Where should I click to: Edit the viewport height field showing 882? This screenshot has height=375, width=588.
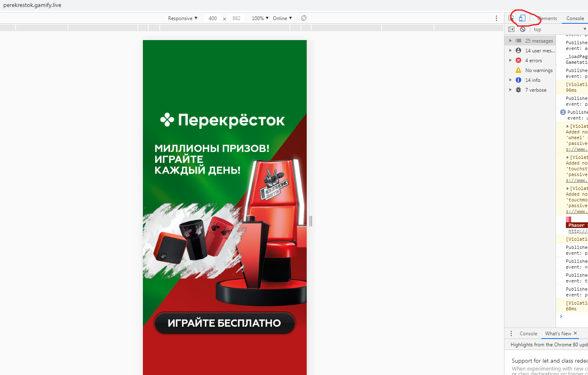[x=236, y=18]
